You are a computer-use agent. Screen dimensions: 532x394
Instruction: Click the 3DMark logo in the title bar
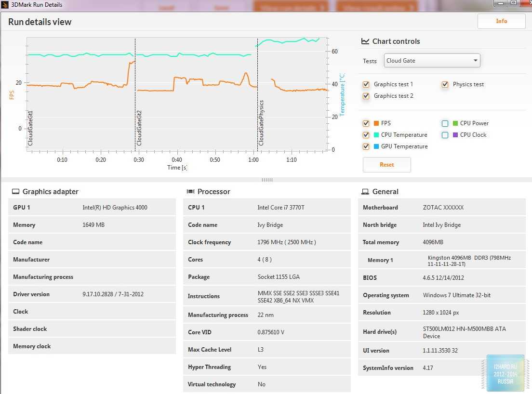point(5,5)
